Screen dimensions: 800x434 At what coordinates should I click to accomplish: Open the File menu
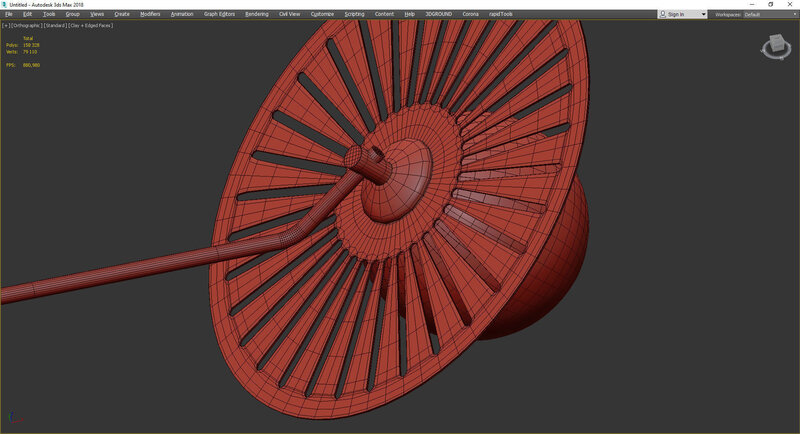pyautogui.click(x=9, y=15)
